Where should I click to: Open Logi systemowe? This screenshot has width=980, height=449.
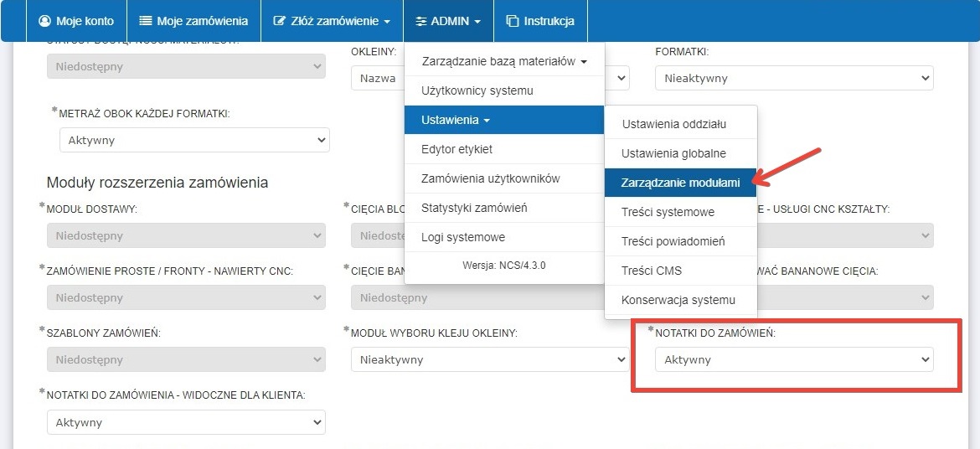(x=462, y=237)
